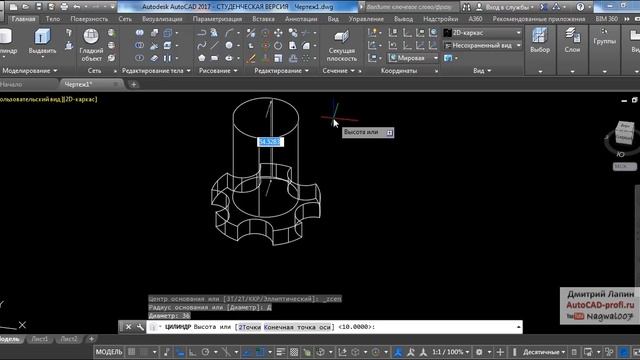This screenshot has height=360, width=640.
Task: Click the ViewCube in the drawing area
Action: (x=624, y=132)
